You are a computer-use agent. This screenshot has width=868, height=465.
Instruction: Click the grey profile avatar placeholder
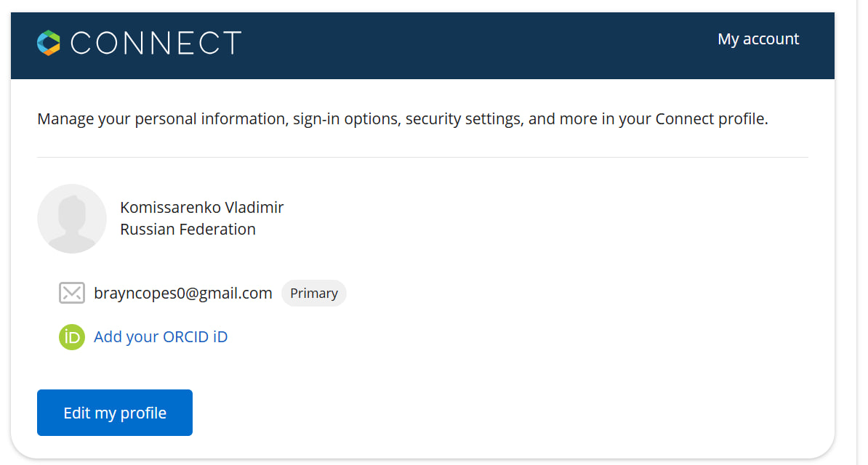pos(72,219)
